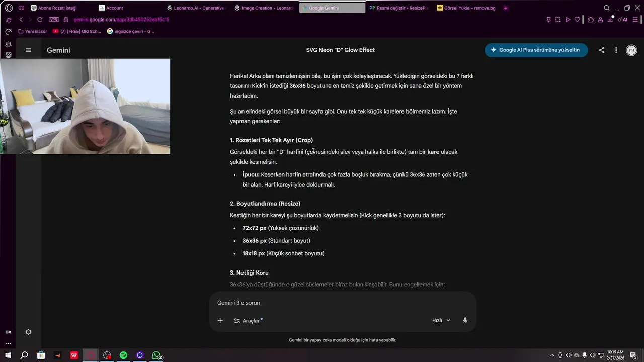Open Yeni klasör bookmarks folder

click(33, 31)
